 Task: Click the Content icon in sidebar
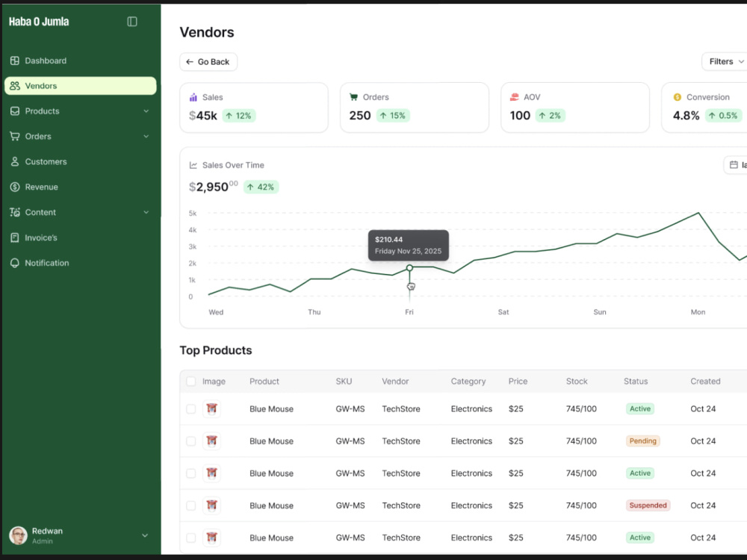click(15, 212)
